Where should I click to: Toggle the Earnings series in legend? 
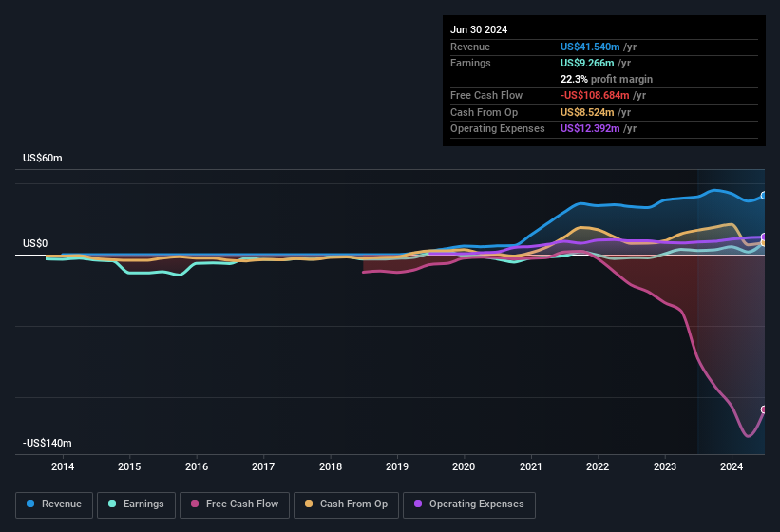pyautogui.click(x=136, y=504)
